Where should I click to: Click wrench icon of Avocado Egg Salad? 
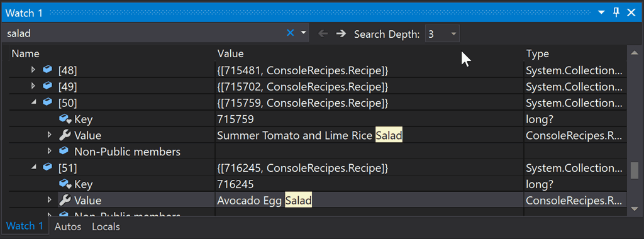tap(65, 201)
